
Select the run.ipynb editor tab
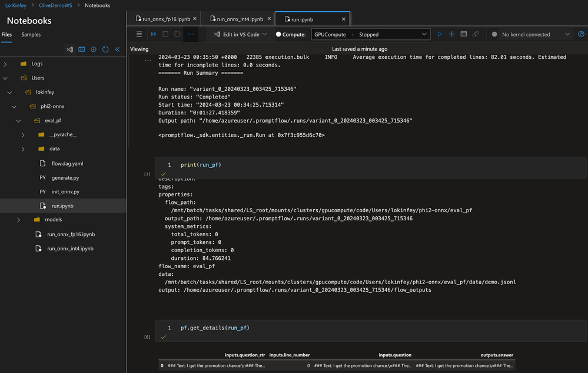(x=313, y=19)
